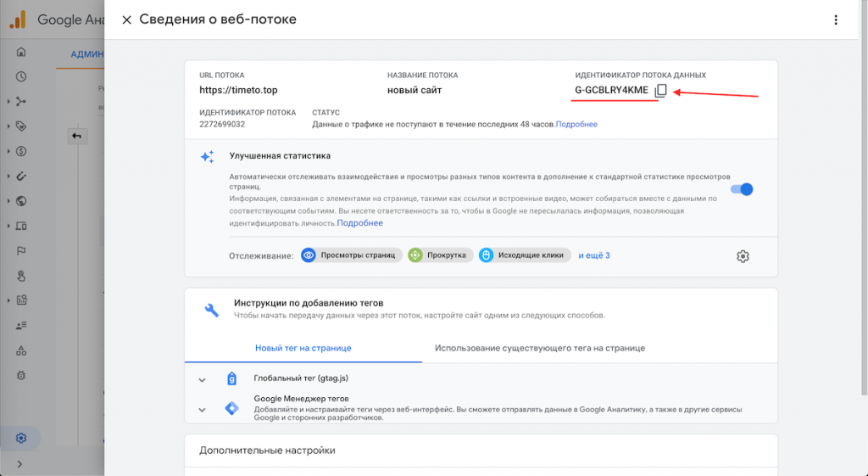Open Monetization dollar icon in sidebar
The image size is (868, 476).
pos(21,151)
